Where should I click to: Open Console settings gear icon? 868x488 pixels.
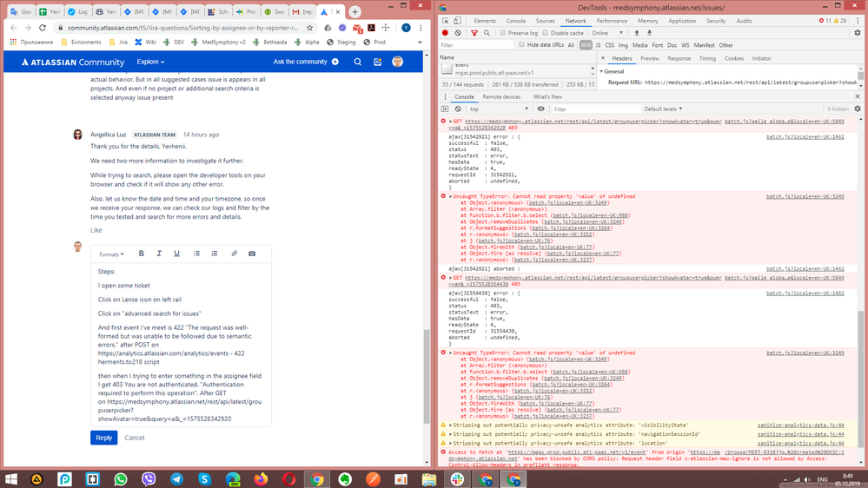858,109
